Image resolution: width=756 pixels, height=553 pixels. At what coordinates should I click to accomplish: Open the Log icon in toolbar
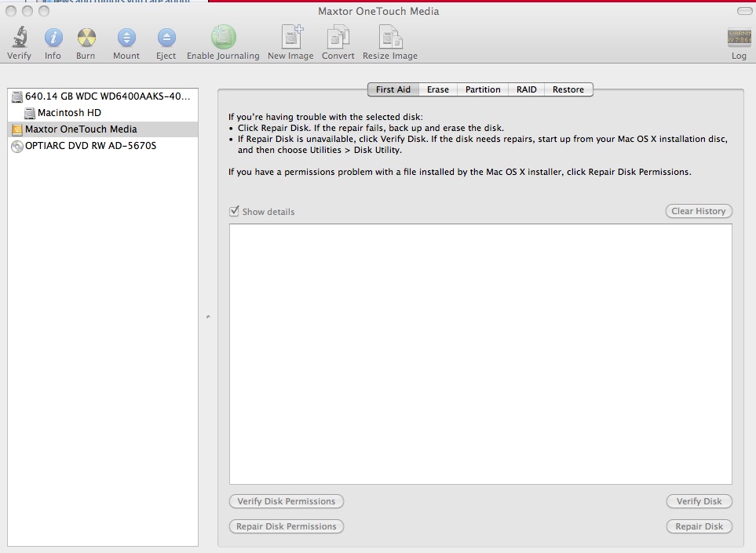click(x=739, y=38)
